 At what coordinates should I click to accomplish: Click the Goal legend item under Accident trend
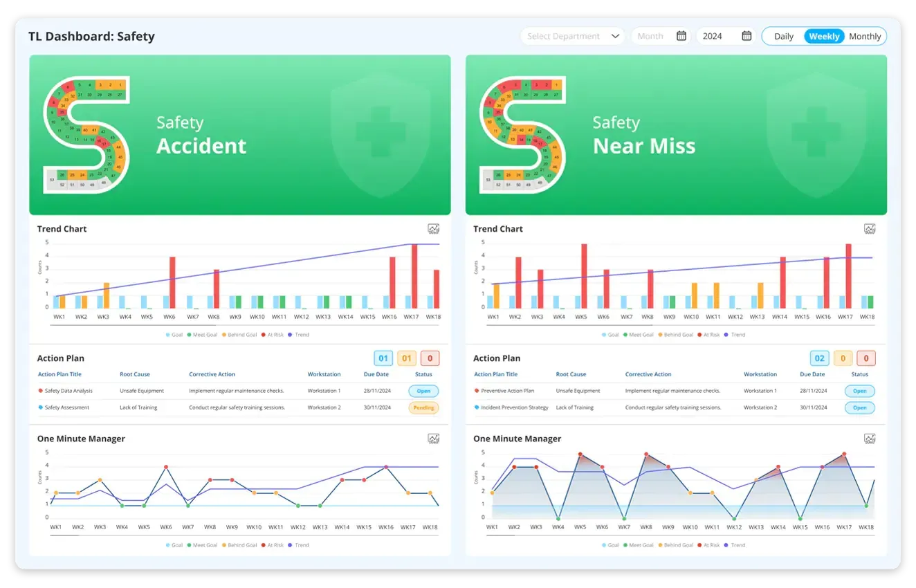coord(173,334)
